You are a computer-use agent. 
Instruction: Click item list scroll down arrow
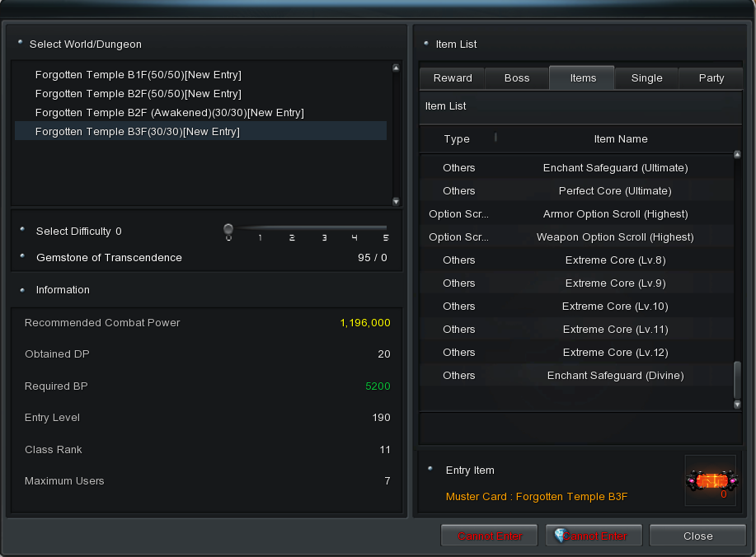[737, 404]
